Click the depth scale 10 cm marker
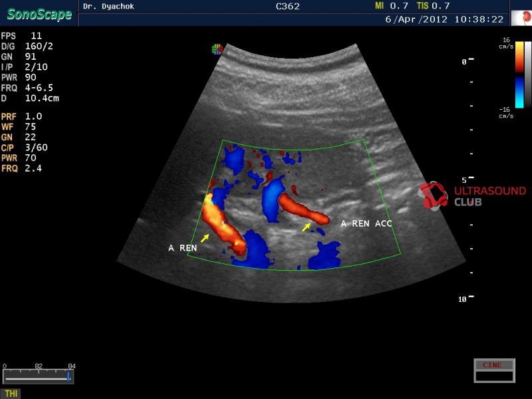The image size is (532, 399). (x=466, y=299)
